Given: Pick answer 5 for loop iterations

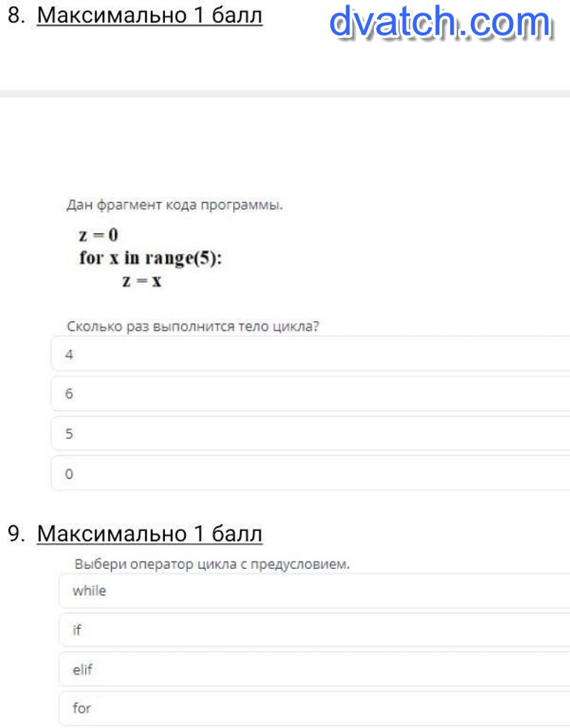Looking at the screenshot, I should (311, 434).
